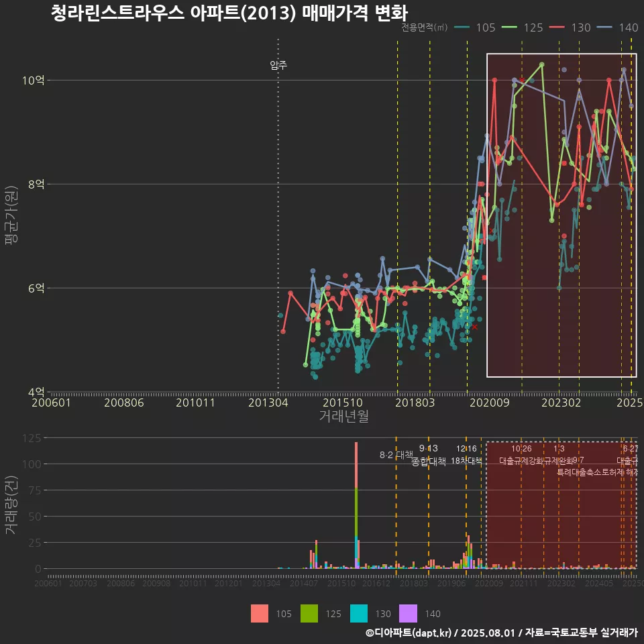This screenshot has height=644, width=644.
Task: Click the 거래량(건) axis title
Action: tap(11, 504)
